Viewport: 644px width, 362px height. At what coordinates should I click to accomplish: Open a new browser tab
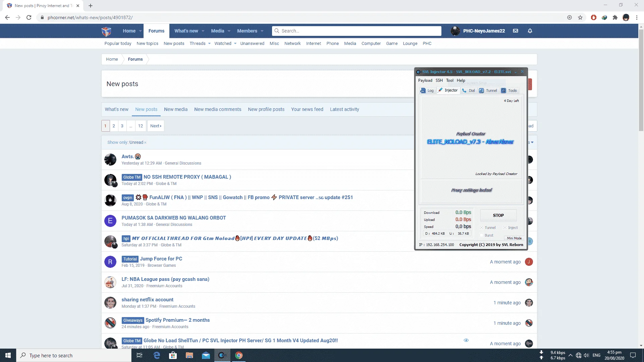pos(91,6)
